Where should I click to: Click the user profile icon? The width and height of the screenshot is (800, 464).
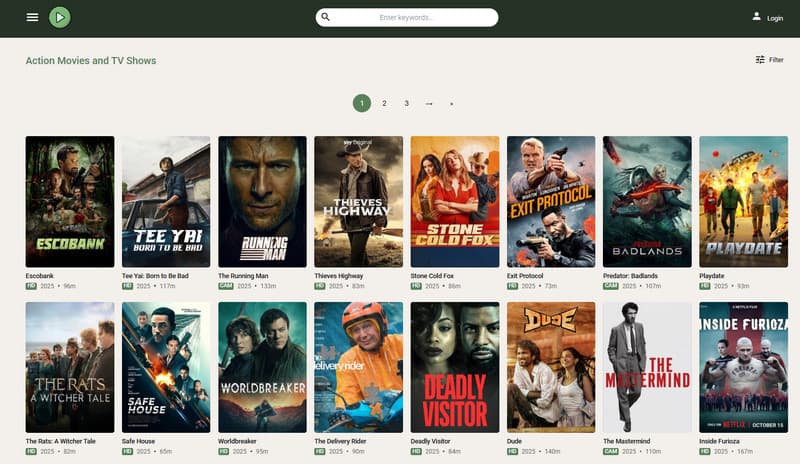coord(756,16)
